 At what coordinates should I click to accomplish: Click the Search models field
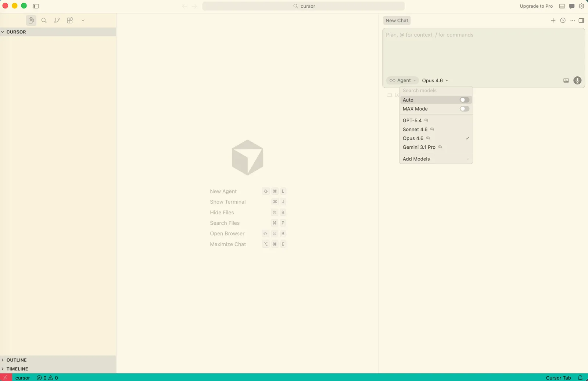coord(436,91)
